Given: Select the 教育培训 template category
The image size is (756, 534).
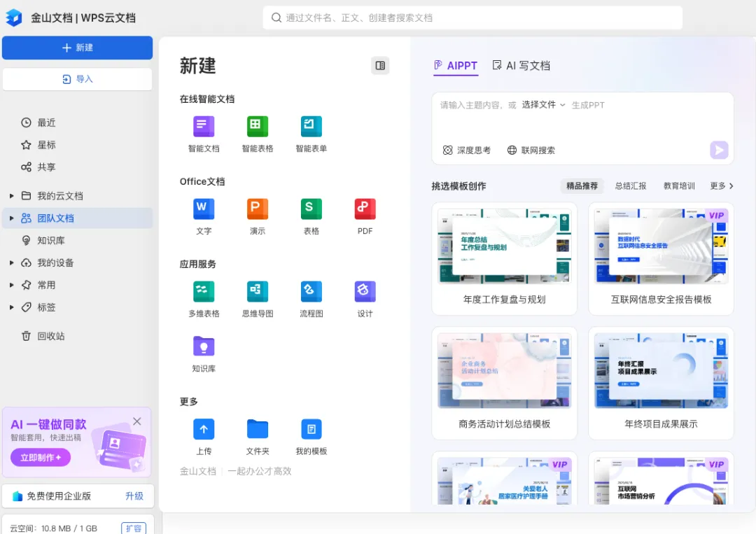Looking at the screenshot, I should [x=679, y=185].
